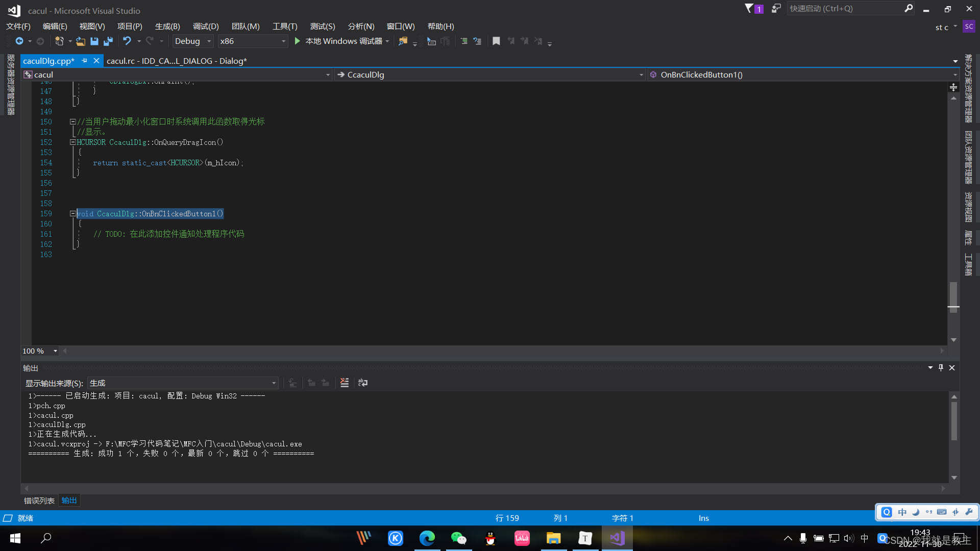This screenshot has height=551, width=980.
Task: Click the Open File toolbar icon
Action: pos(81,41)
